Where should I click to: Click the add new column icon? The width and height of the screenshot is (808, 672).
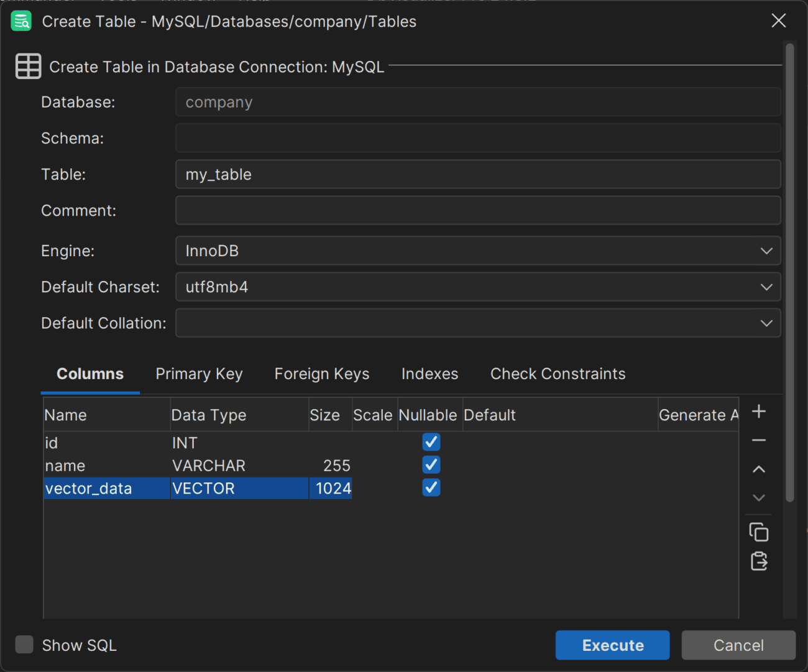pos(759,411)
